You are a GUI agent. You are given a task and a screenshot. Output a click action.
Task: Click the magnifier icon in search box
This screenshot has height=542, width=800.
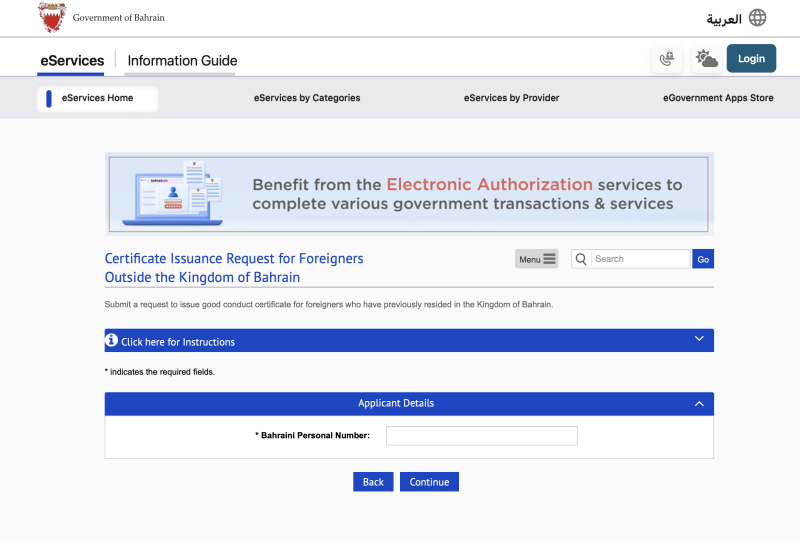tap(580, 259)
